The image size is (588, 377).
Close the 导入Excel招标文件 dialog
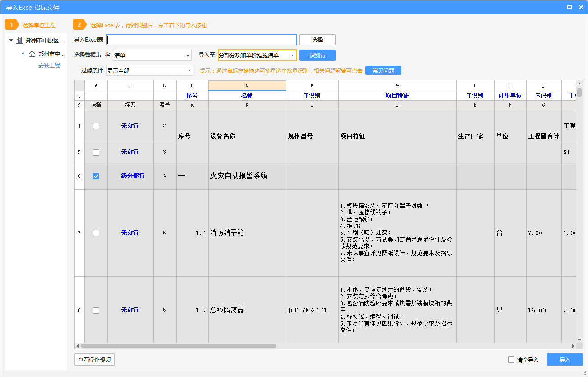point(581,7)
